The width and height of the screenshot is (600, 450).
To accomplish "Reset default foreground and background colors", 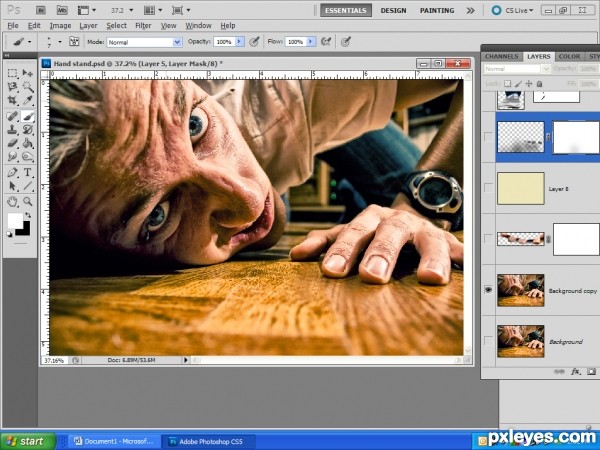I will point(9,234).
